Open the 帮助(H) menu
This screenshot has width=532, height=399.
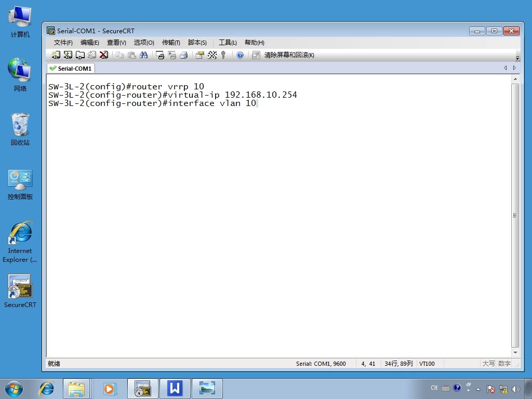pos(255,43)
